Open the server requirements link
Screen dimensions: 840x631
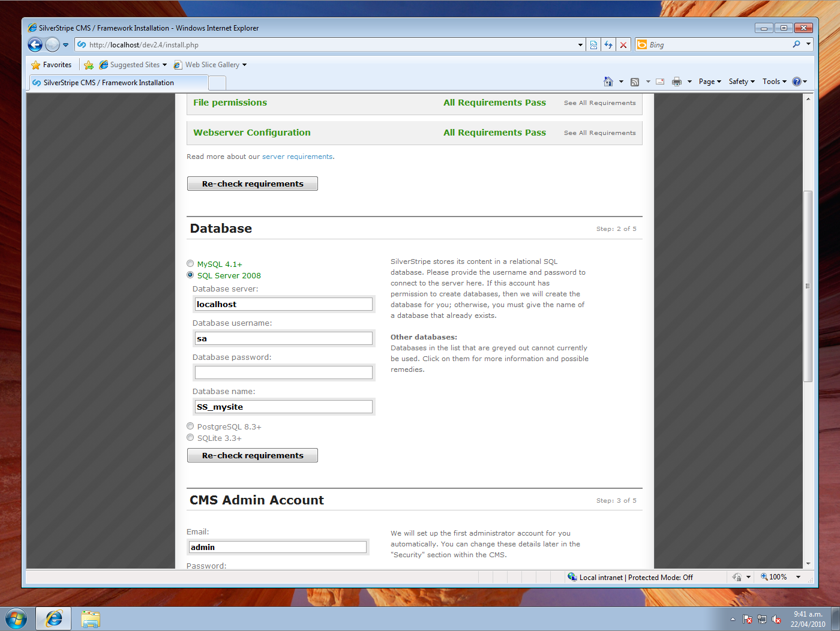[x=298, y=156]
